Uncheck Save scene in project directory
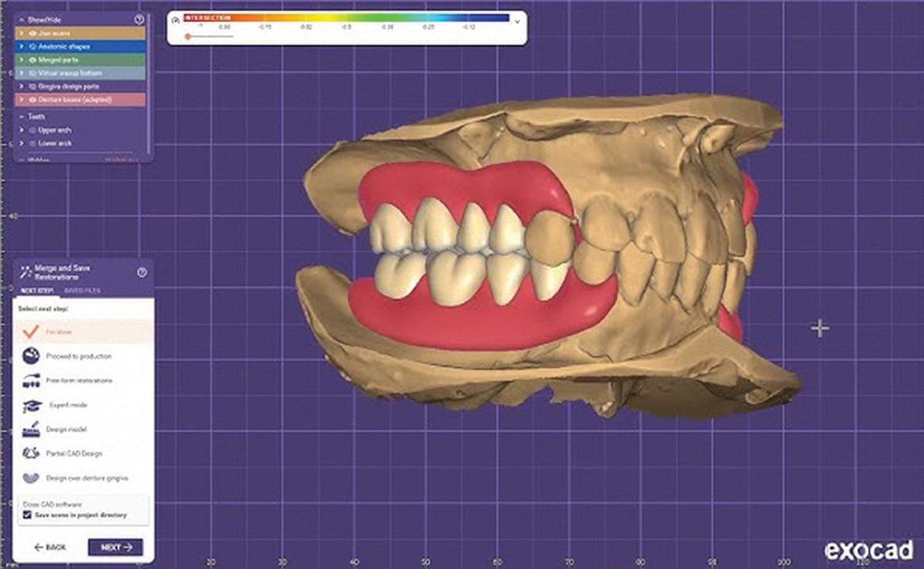This screenshot has width=924, height=569. pyautogui.click(x=27, y=515)
